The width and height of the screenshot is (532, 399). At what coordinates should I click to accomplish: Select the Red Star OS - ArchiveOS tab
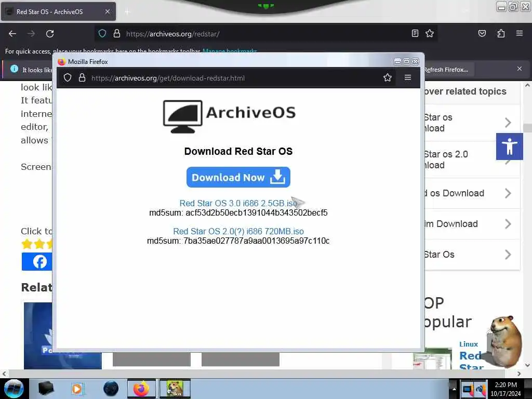(58, 11)
